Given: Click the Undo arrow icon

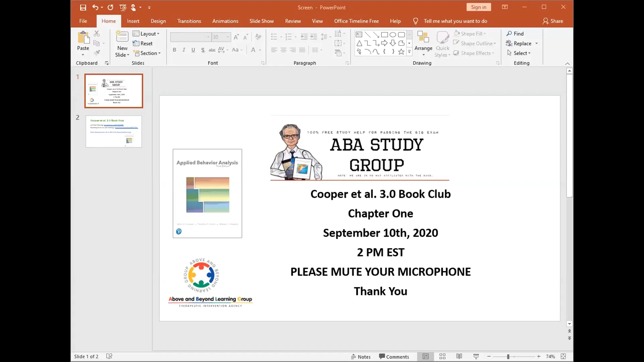Looking at the screenshot, I should click(95, 7).
